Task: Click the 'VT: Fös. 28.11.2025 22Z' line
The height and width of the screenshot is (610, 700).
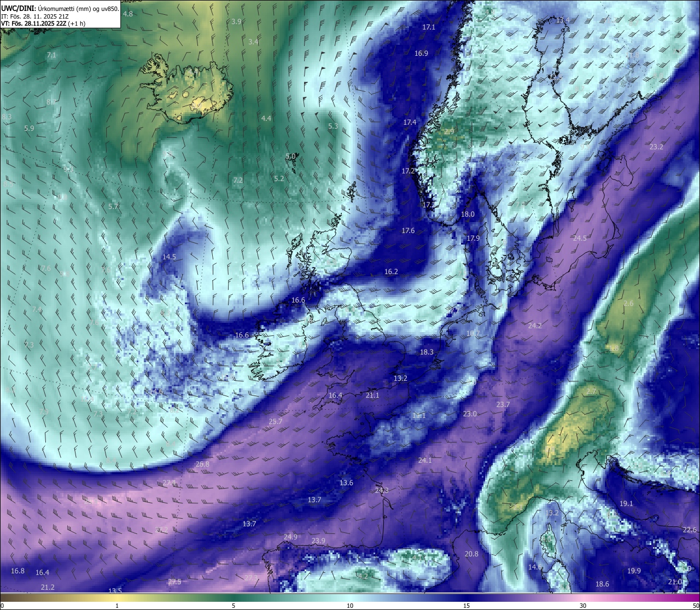Action: click(x=43, y=24)
